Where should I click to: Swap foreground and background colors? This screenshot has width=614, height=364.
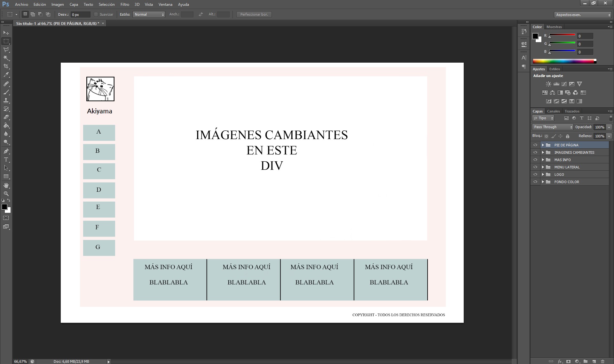point(9,200)
